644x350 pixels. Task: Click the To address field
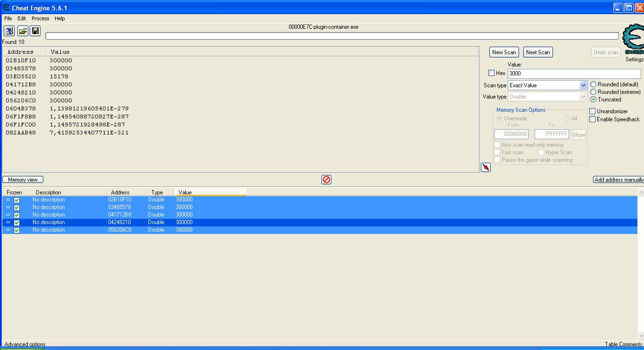pyautogui.click(x=552, y=134)
